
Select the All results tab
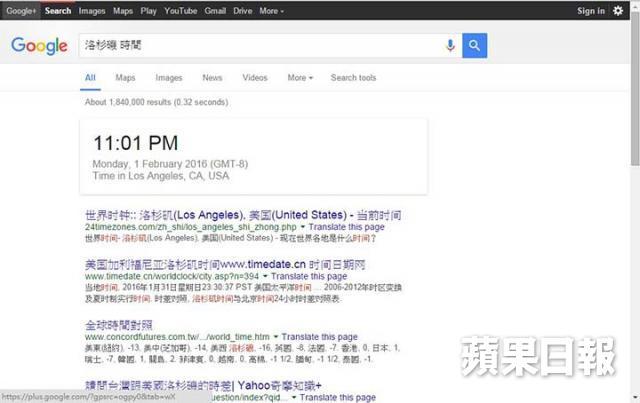click(90, 78)
